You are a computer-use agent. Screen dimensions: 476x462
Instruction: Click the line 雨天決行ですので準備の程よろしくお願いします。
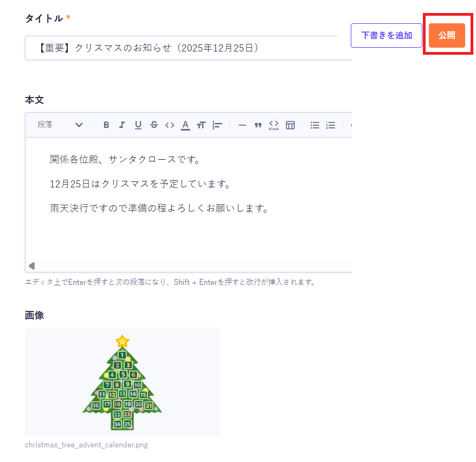pos(159,209)
